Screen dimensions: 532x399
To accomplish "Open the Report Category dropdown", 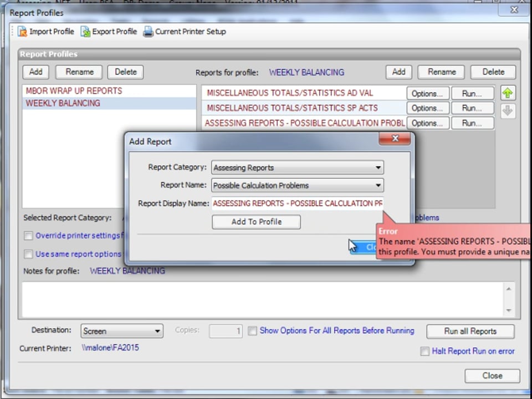I will pyautogui.click(x=298, y=167).
